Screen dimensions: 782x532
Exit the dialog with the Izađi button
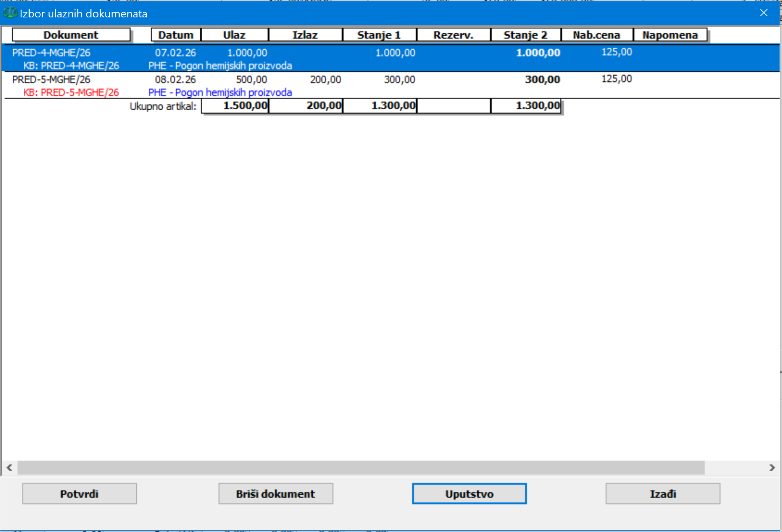pyautogui.click(x=663, y=493)
